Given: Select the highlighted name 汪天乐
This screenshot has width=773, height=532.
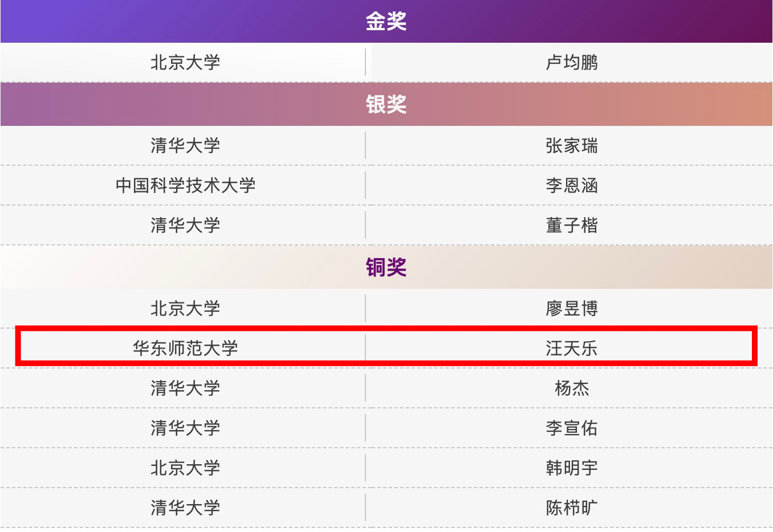Looking at the screenshot, I should point(571,348).
